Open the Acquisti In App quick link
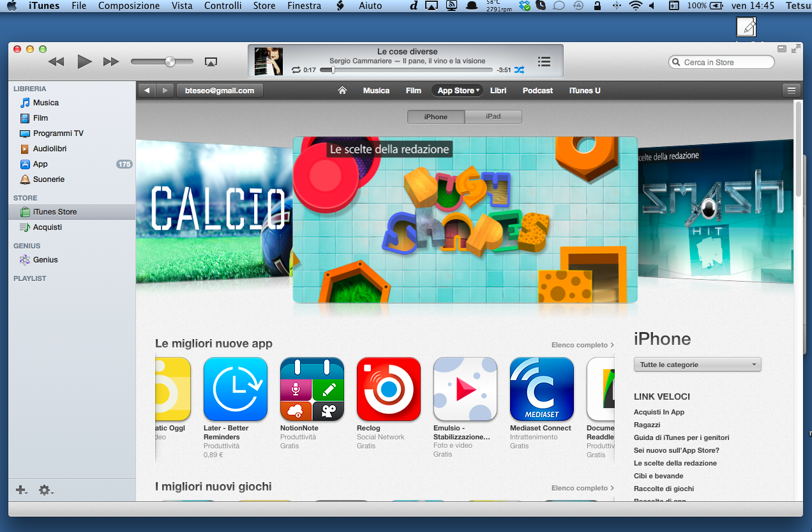This screenshot has height=532, width=812. tap(659, 412)
